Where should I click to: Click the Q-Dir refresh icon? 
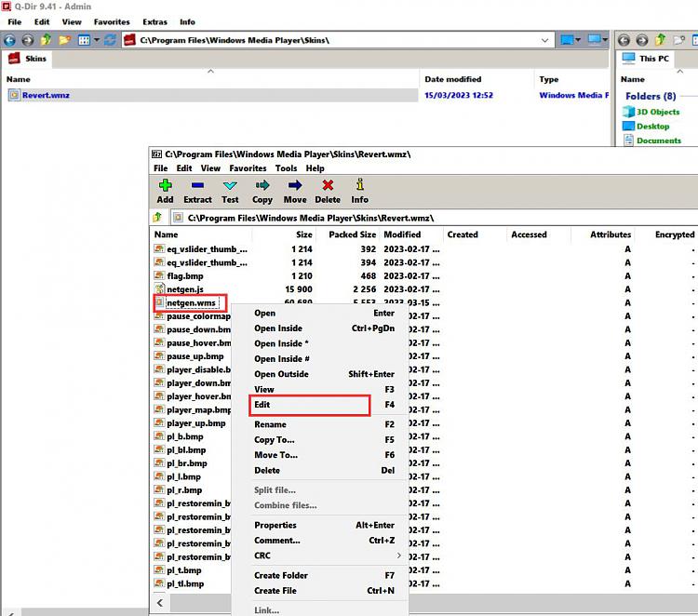(111, 41)
